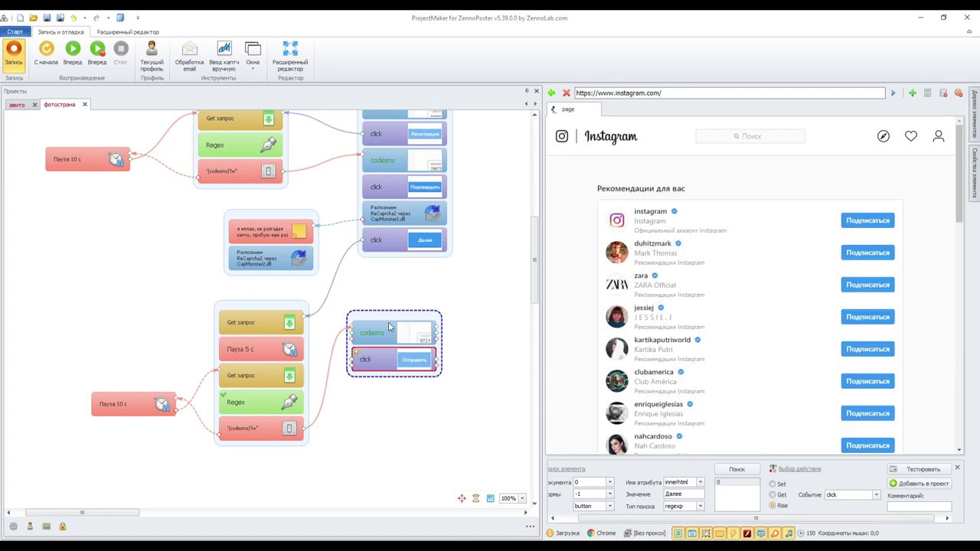
Task: Expand the Имя атрибута innerhtml dropdown
Action: (x=700, y=482)
